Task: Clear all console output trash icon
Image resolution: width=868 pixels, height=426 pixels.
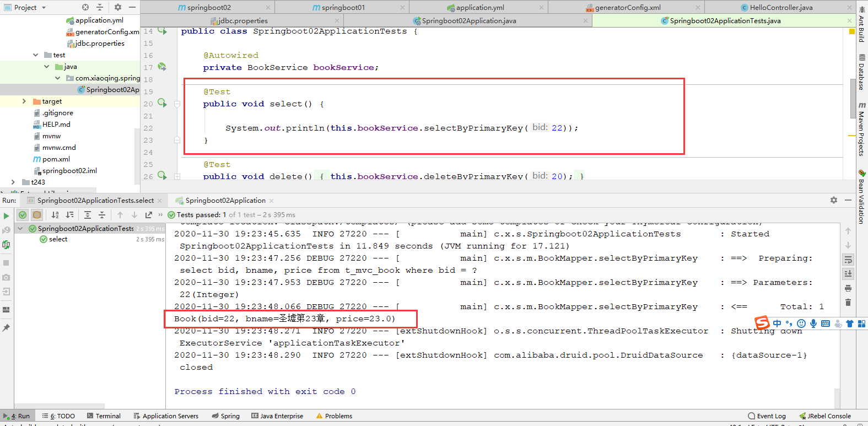Action: point(848,303)
